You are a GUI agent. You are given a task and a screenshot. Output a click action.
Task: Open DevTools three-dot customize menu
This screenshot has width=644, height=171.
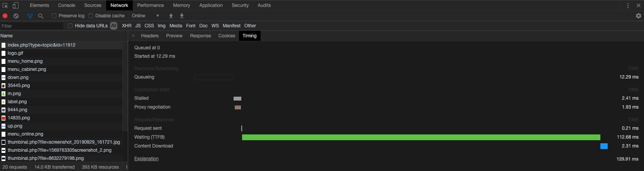pos(628,5)
